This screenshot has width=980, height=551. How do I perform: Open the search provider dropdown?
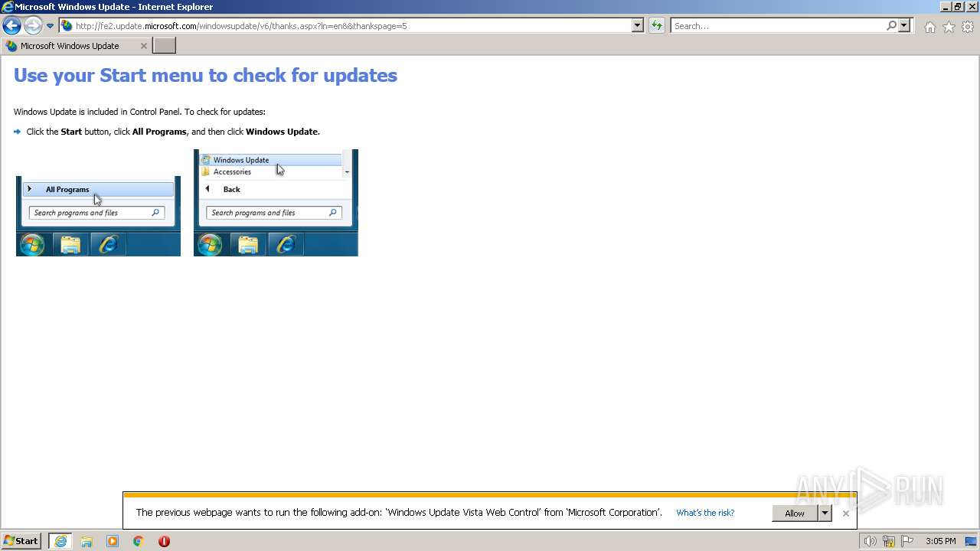[904, 26]
